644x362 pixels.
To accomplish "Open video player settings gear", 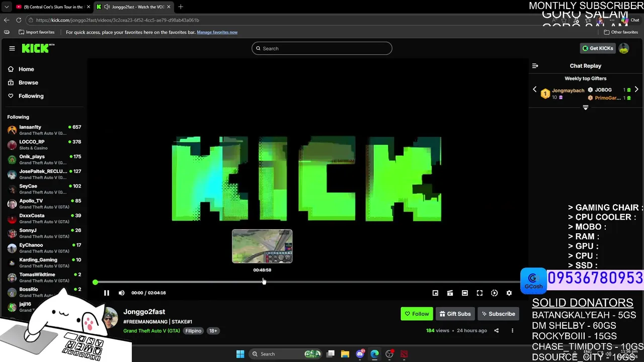I will click(509, 293).
